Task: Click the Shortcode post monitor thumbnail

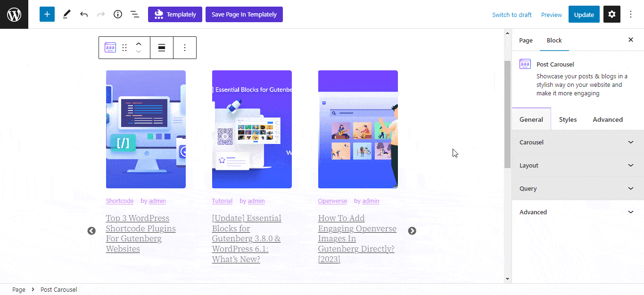Action: pos(146,129)
